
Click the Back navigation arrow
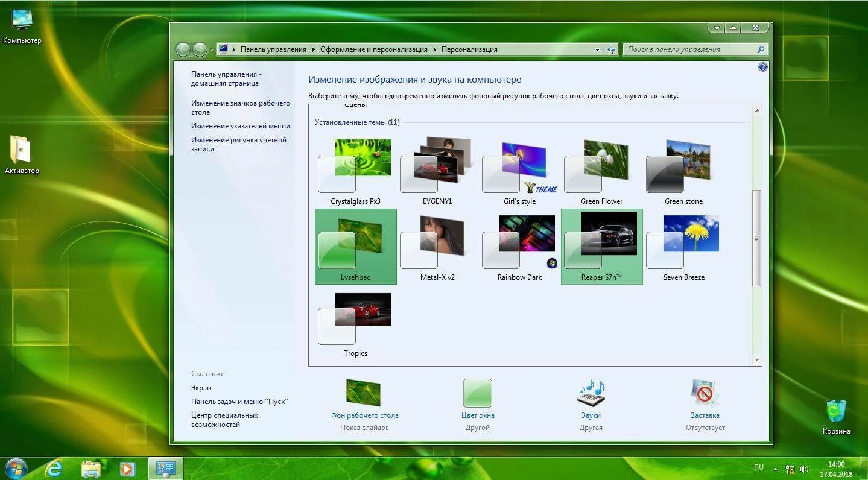pos(183,49)
